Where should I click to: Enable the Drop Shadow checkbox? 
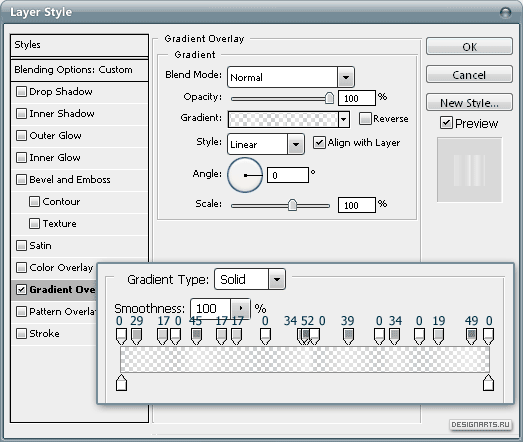(21, 91)
